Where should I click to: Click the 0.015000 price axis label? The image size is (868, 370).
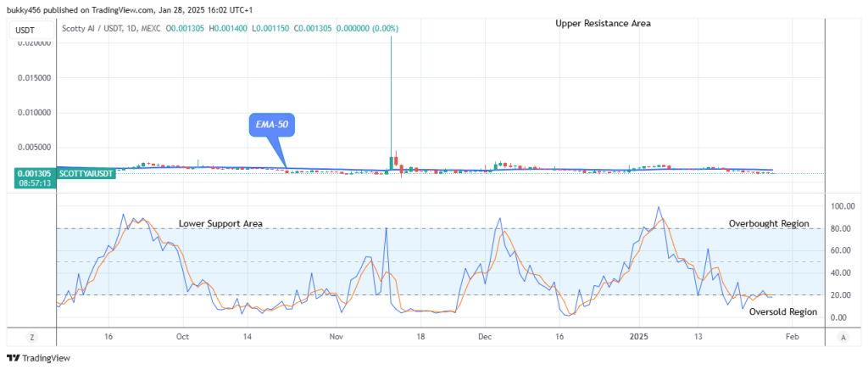tap(36, 78)
